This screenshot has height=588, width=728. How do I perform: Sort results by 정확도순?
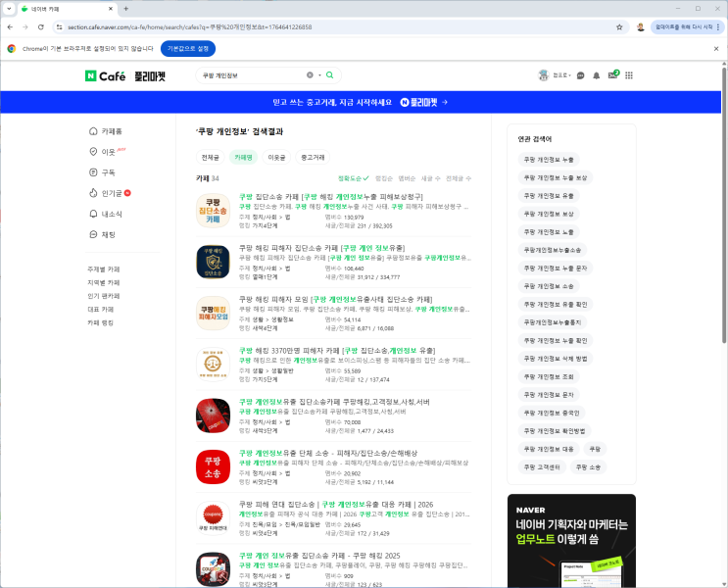pyautogui.click(x=353, y=178)
